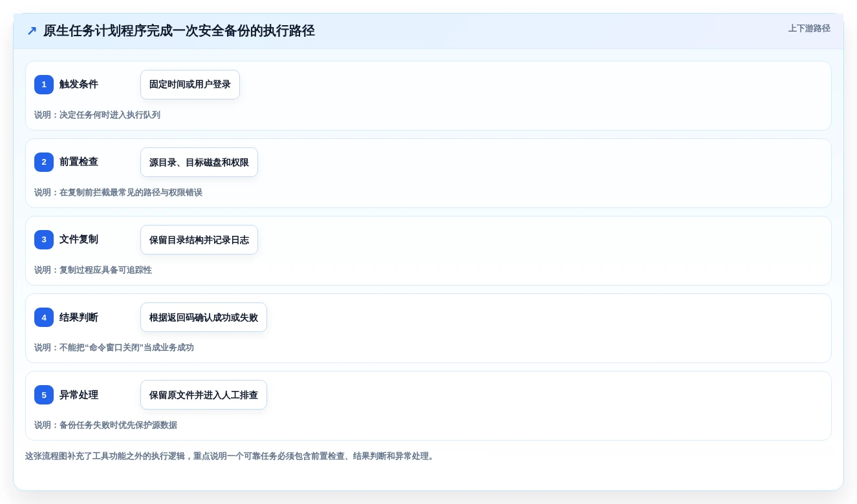Image resolution: width=857 pixels, height=504 pixels.
Task: Click the 上下游路径 label in header
Action: pos(809,28)
